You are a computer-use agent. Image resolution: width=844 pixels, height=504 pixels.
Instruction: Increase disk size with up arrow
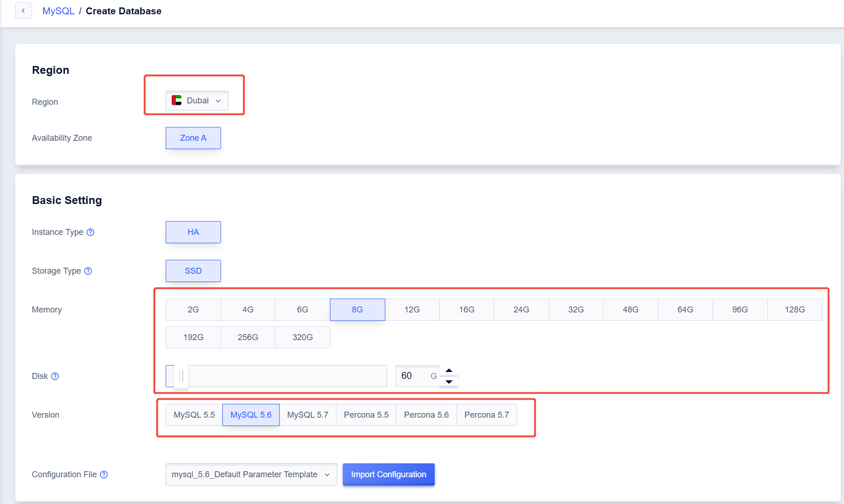pyautogui.click(x=449, y=371)
